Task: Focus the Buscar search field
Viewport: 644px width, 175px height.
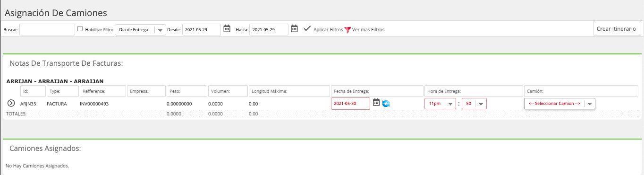Action: 47,29
